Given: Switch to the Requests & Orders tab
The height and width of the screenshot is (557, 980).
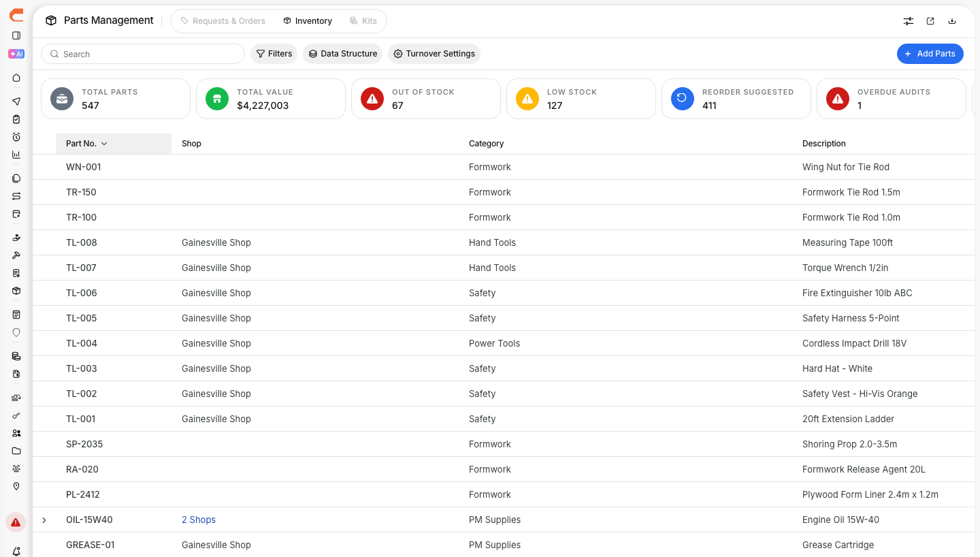Looking at the screenshot, I should (x=223, y=21).
